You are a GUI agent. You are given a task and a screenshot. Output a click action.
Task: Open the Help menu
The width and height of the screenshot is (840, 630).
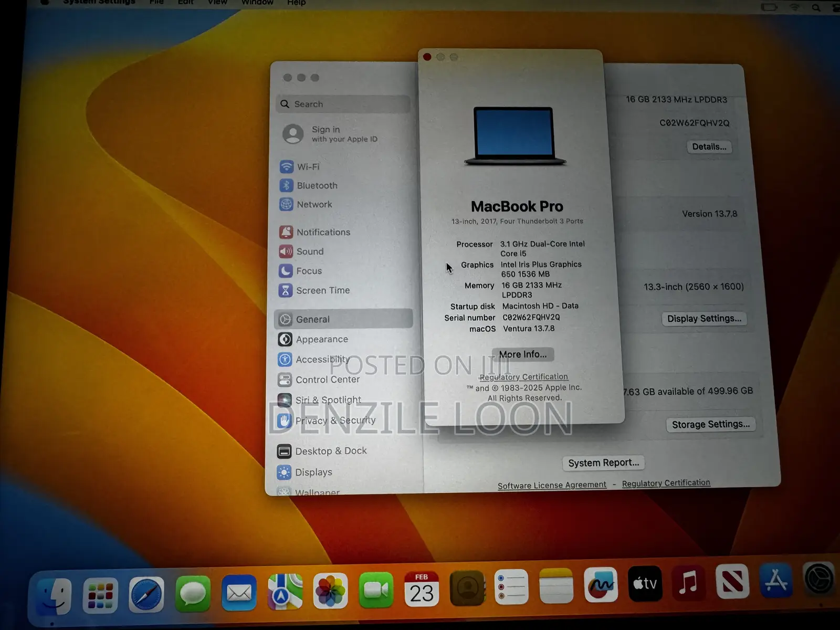296,3
